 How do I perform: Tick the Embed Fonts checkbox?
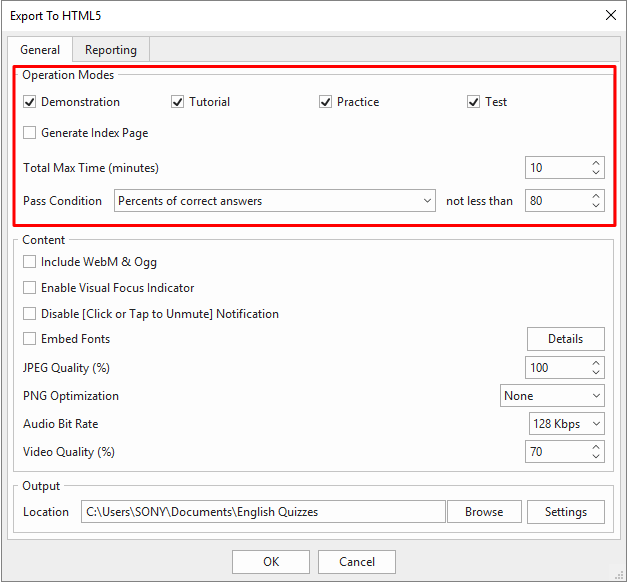30,339
